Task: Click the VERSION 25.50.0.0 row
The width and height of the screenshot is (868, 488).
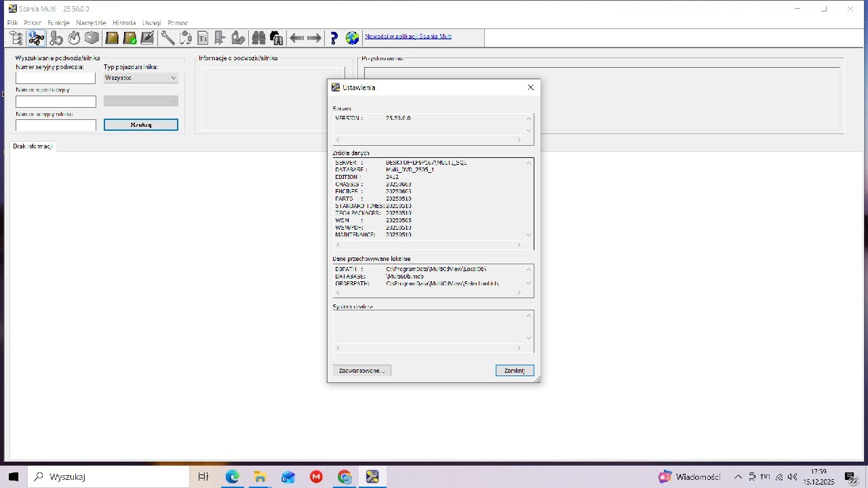Action: pos(374,118)
